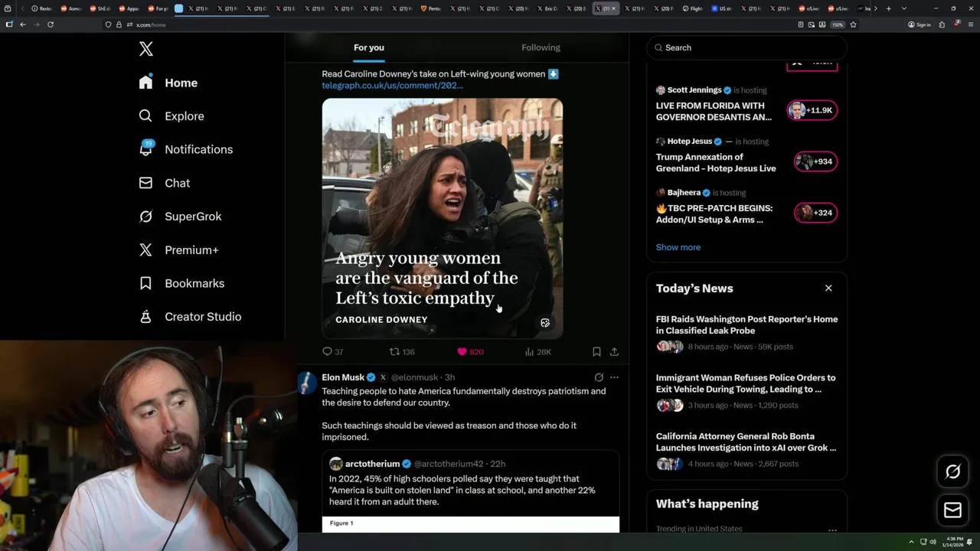Viewport: 980px width, 551px height.
Task: Open options for Trending in United States
Action: (x=832, y=530)
